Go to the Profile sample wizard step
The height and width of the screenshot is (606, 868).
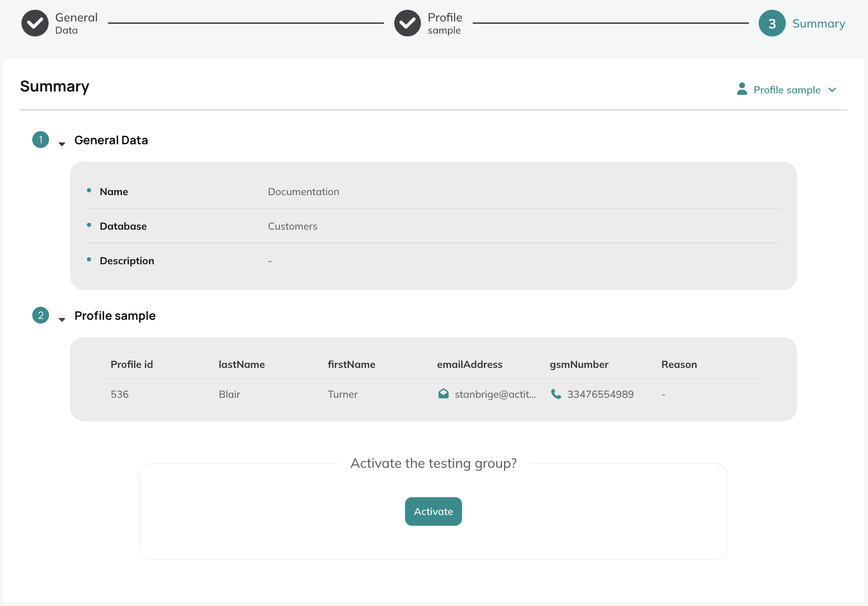tap(445, 23)
